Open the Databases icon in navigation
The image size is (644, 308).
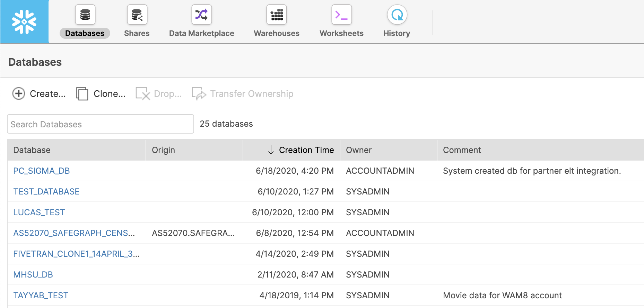pos(85,15)
